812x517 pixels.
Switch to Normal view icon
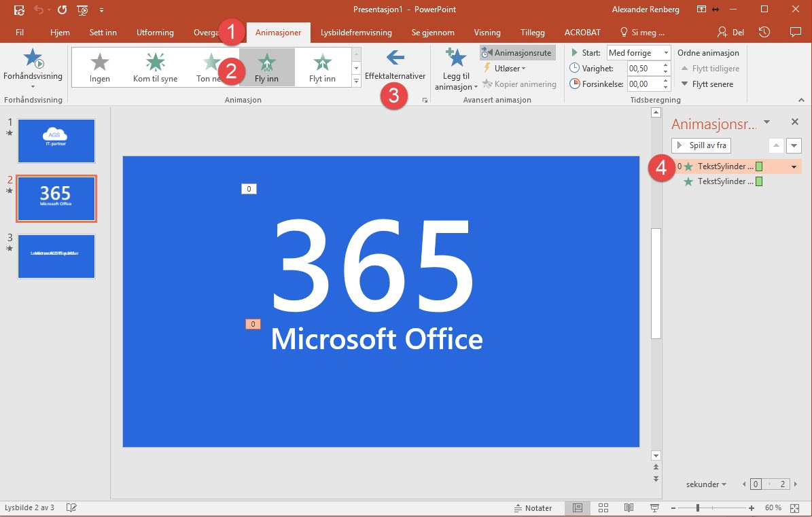click(x=578, y=507)
